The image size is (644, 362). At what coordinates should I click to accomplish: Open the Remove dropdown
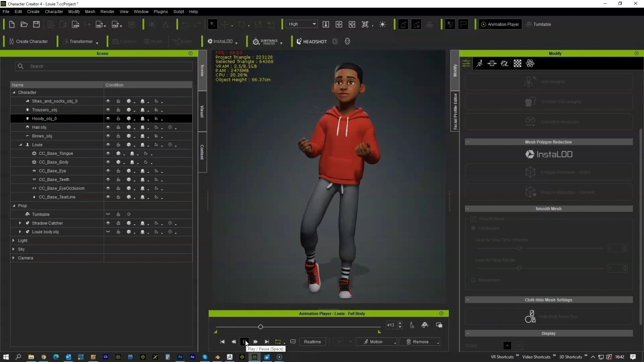point(420,342)
